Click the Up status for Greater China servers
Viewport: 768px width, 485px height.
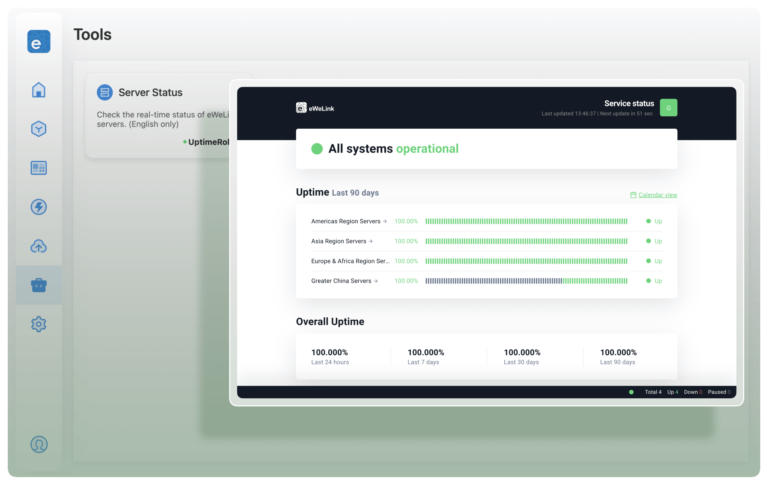[654, 281]
